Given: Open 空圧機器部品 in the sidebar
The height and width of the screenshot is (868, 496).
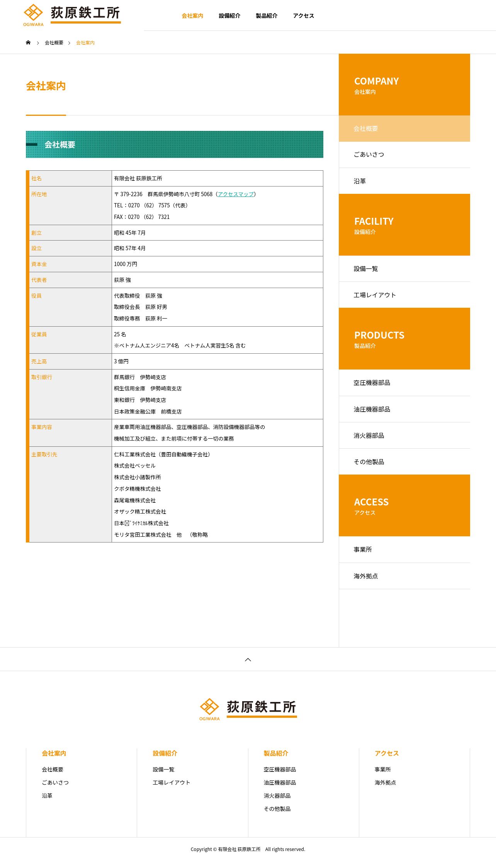Looking at the screenshot, I should click(404, 383).
